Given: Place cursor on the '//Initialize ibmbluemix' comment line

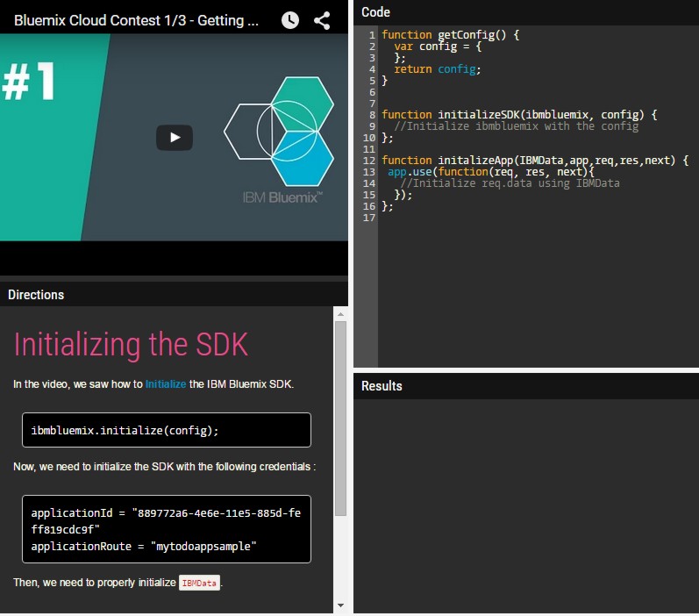Looking at the screenshot, I should pos(516,126).
